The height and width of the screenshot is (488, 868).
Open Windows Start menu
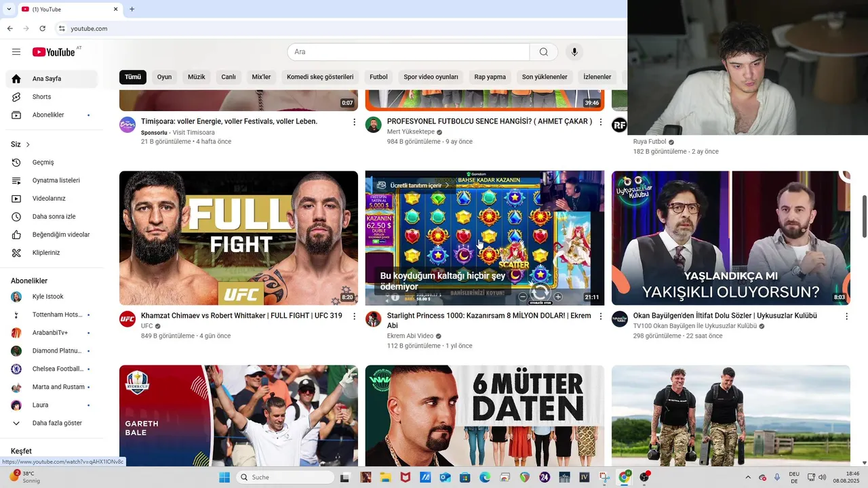(x=224, y=477)
